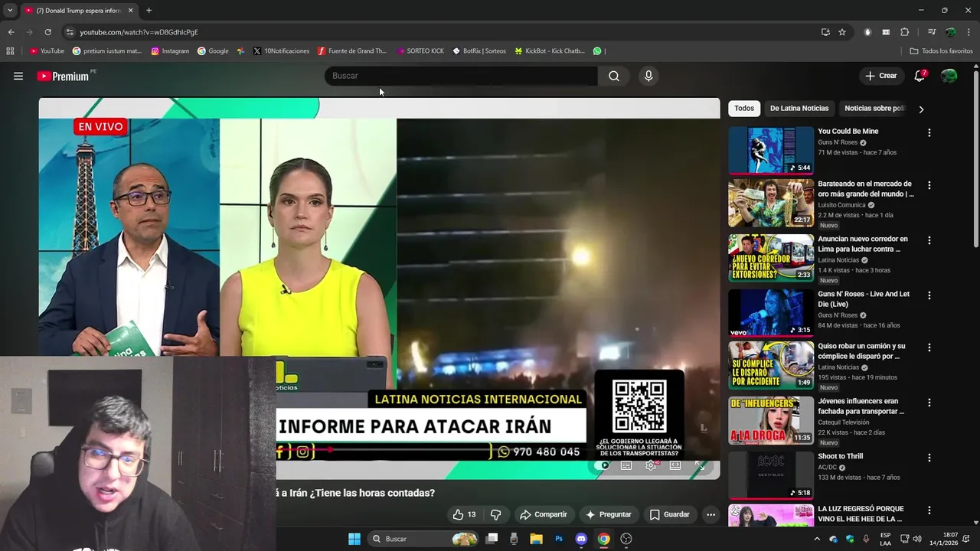Reload the page
Viewport: 980px width, 551px height.
click(x=47, y=32)
